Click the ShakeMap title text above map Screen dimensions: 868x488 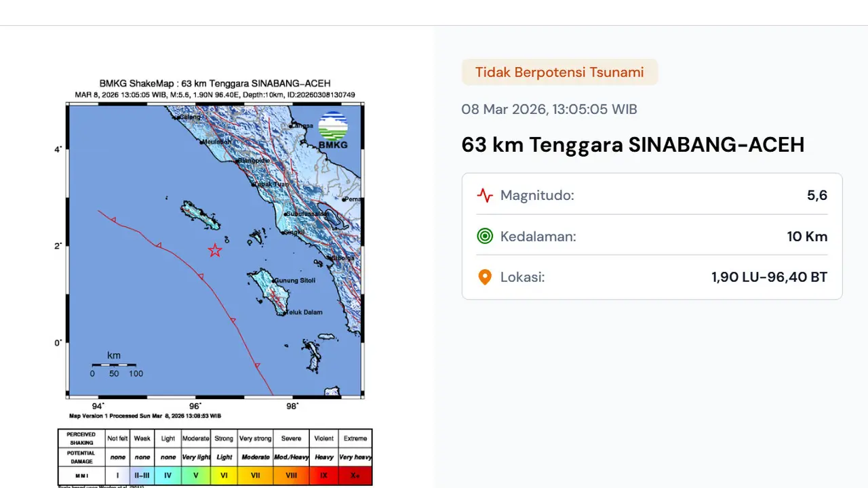click(215, 84)
